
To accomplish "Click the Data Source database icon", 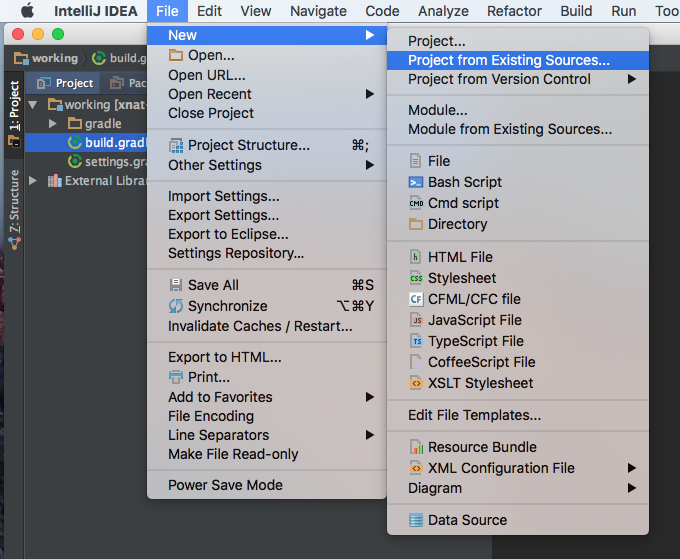I will (416, 520).
